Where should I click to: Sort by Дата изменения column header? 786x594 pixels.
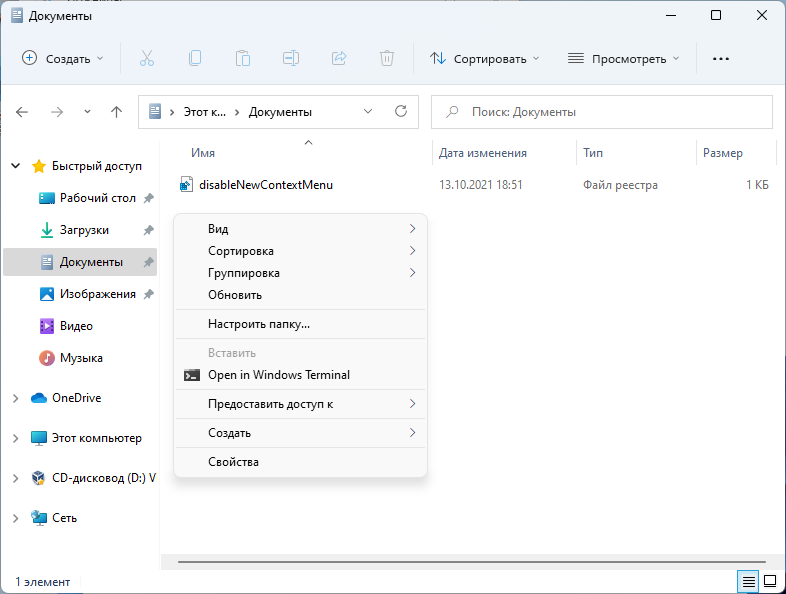483,153
